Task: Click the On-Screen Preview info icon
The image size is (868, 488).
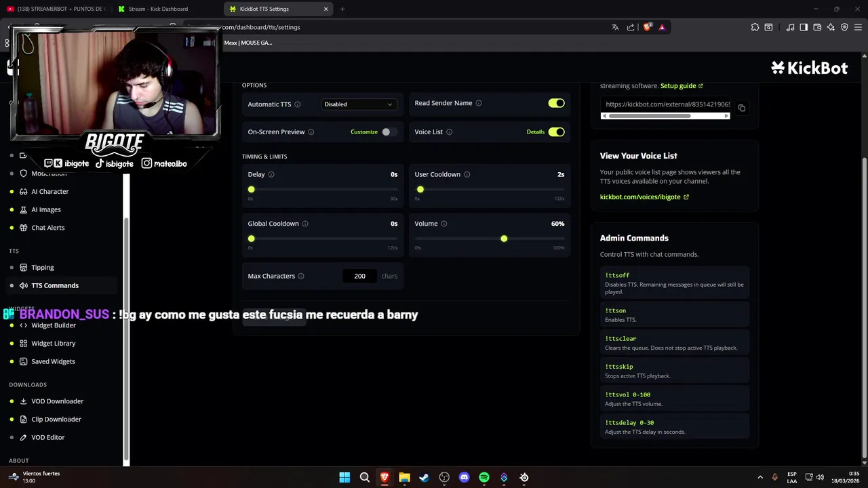Action: (x=311, y=132)
